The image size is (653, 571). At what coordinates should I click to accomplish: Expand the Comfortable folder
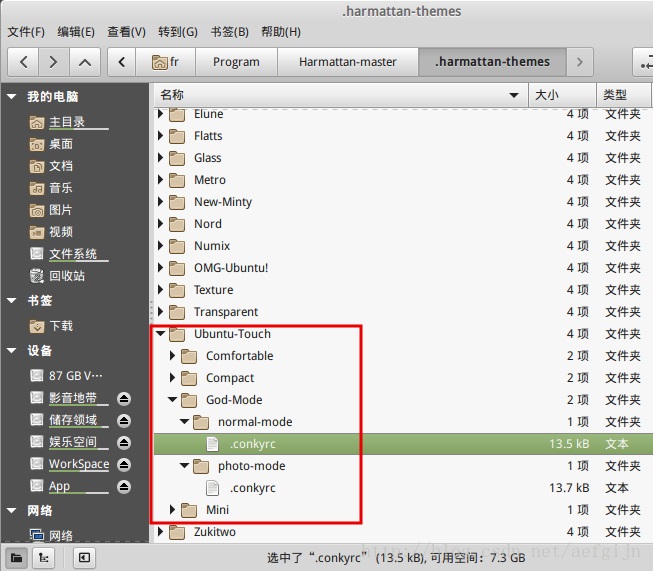173,356
